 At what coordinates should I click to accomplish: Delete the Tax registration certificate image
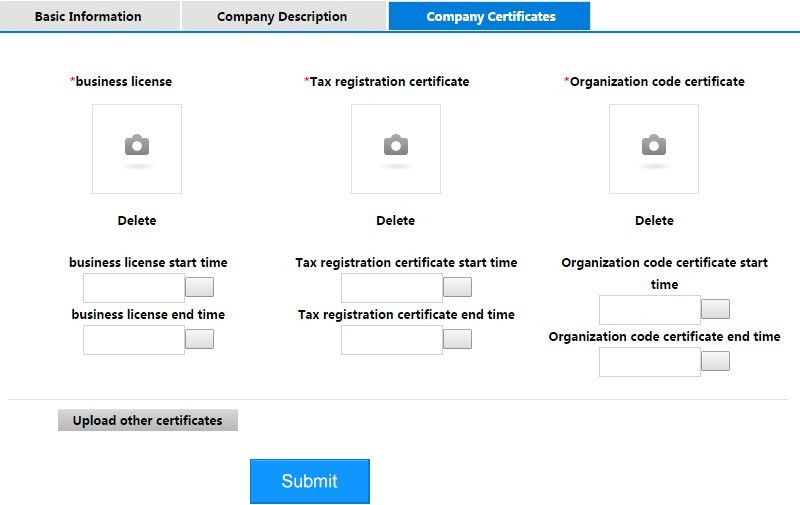[395, 220]
